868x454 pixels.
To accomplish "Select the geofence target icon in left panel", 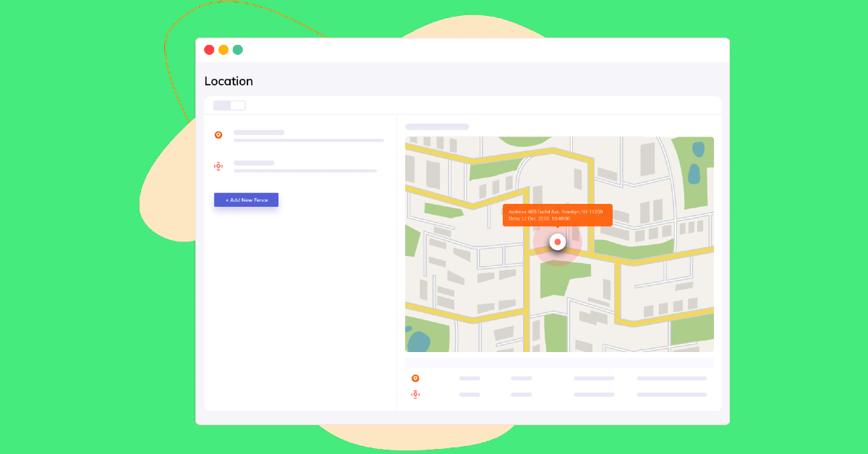I will [x=218, y=166].
